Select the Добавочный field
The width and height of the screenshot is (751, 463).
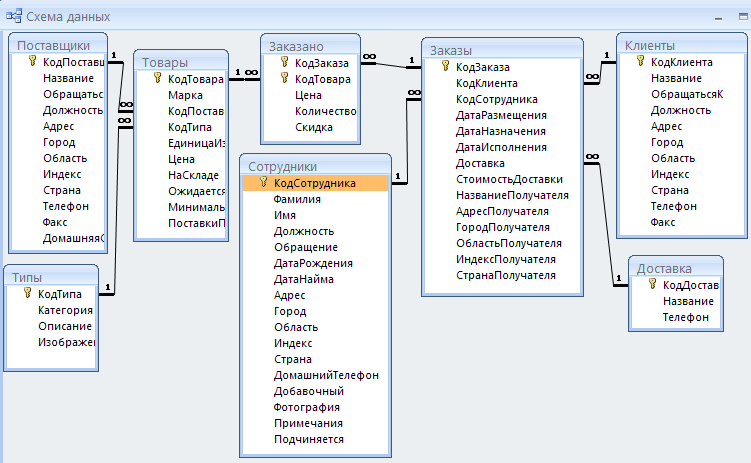coord(308,391)
